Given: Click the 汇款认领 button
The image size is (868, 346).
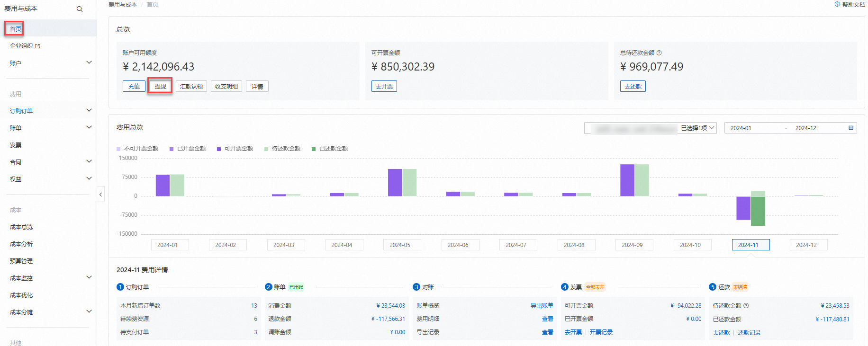Looking at the screenshot, I should coord(191,86).
